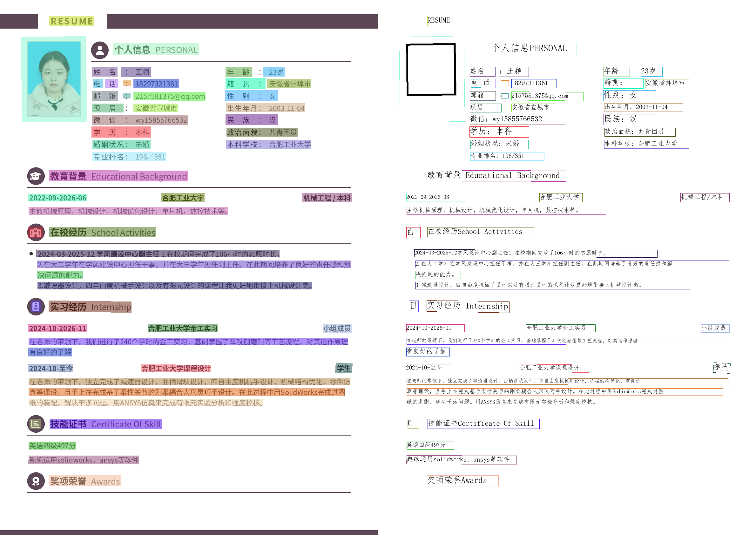Click the wy15855766532 WeChat box on right

pos(517,119)
